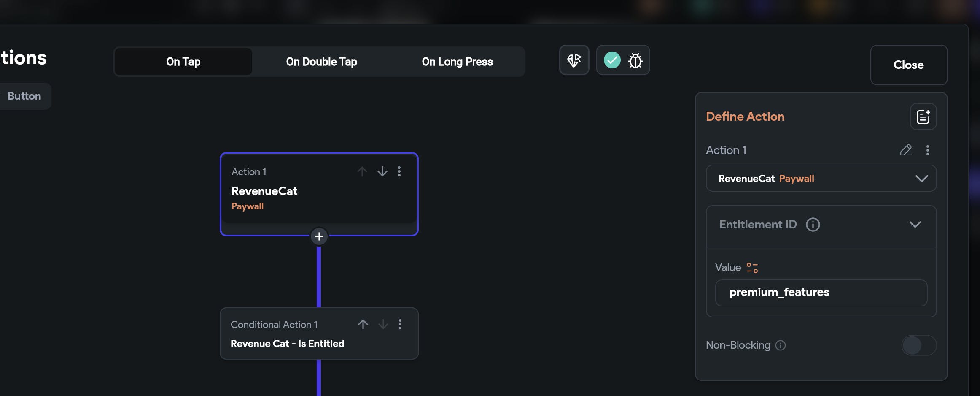Toggle the Non-Blocking switch
The image size is (980, 396).
[x=918, y=345]
